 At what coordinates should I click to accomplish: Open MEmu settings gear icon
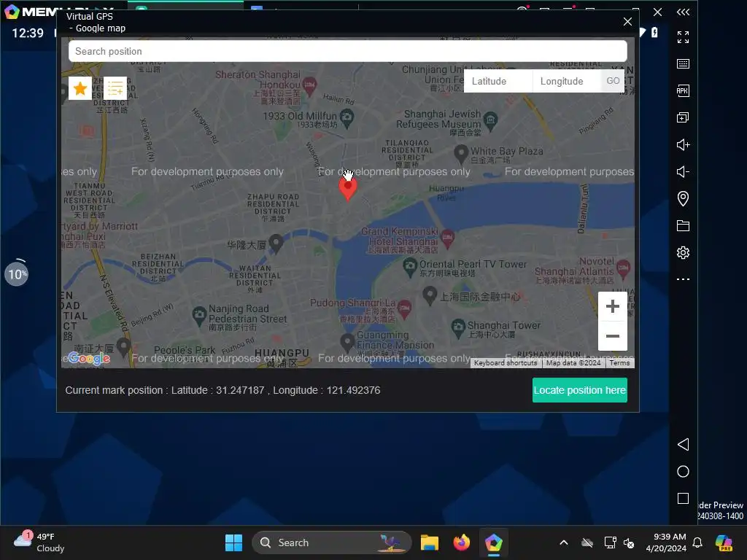pos(683,252)
